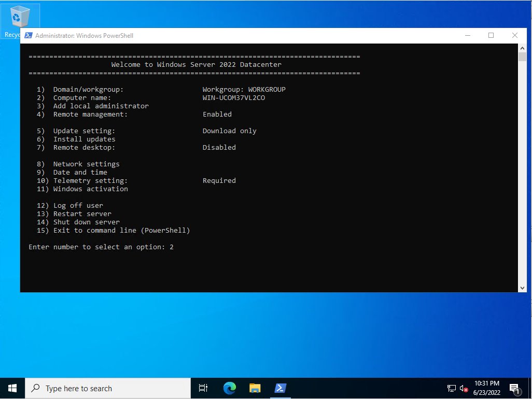Open File Explorer from the taskbar
Image resolution: width=532 pixels, height=399 pixels.
coord(254,388)
